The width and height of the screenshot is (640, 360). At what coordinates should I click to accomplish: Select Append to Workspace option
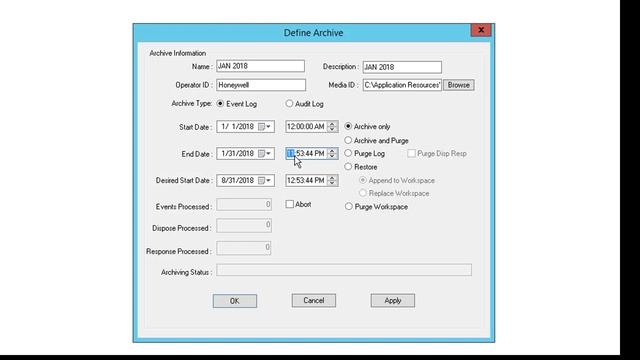(363, 180)
